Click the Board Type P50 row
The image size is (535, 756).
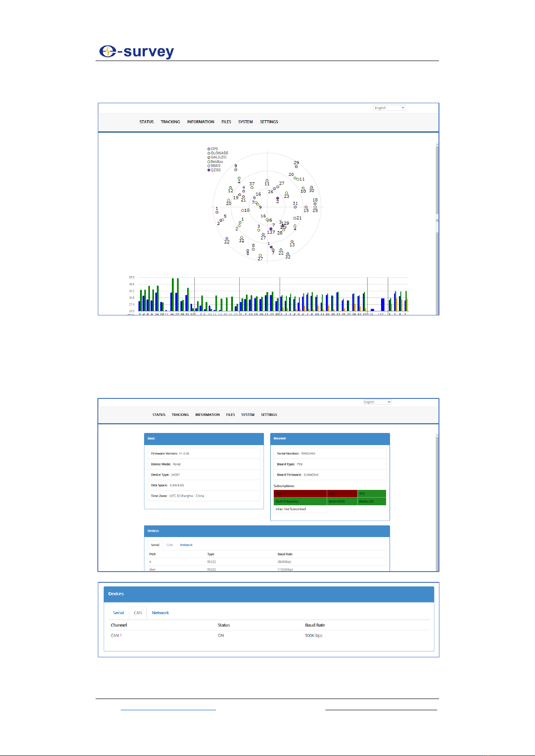coord(330,464)
